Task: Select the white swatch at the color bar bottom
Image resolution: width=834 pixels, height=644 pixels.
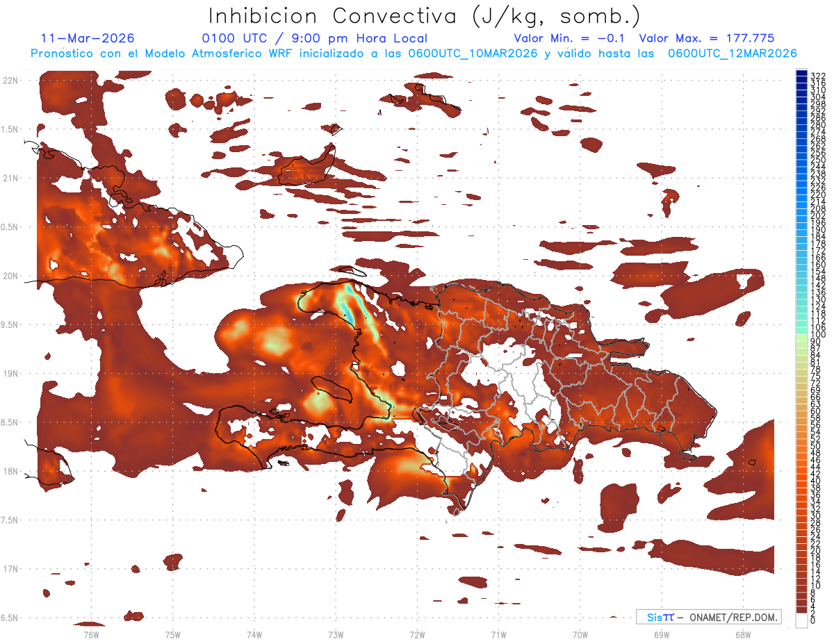Action: click(801, 622)
